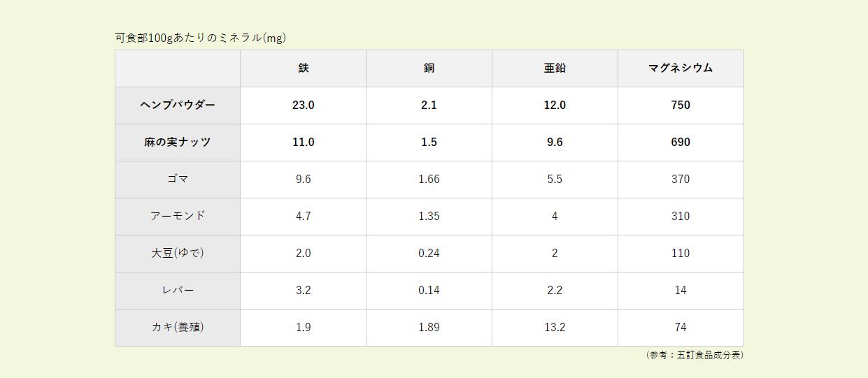Click the oyster zinc value 13.2
This screenshot has width=868, height=378.
click(x=555, y=327)
